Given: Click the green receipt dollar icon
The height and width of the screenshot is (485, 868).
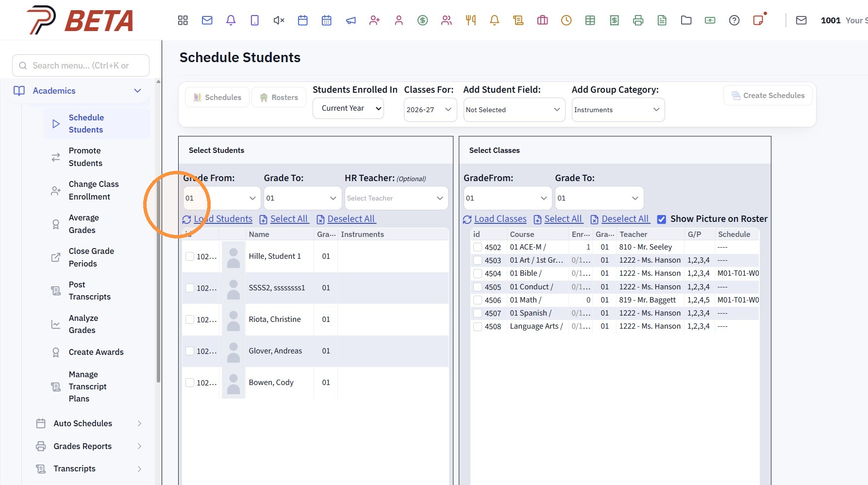Looking at the screenshot, I should coord(615,20).
